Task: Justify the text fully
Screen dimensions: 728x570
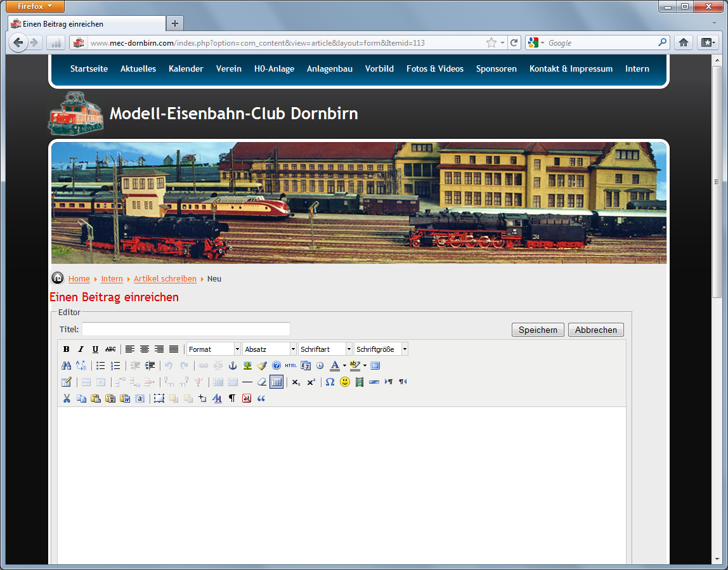Action: 174,349
